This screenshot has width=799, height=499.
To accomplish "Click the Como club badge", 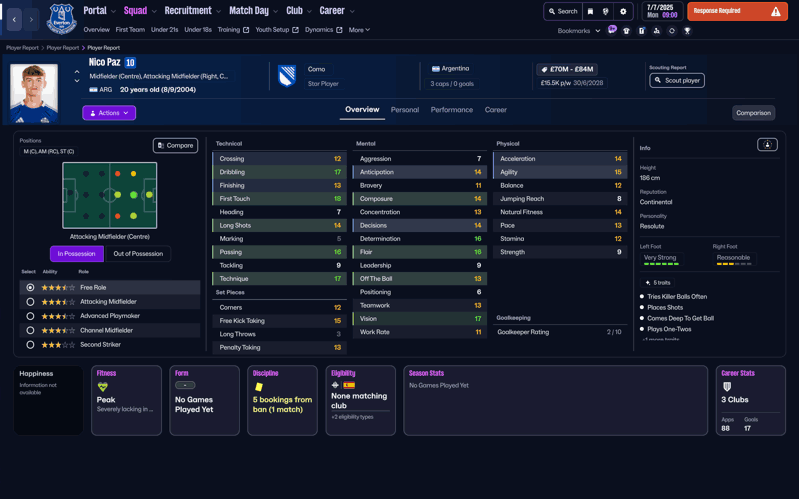I will [x=287, y=76].
